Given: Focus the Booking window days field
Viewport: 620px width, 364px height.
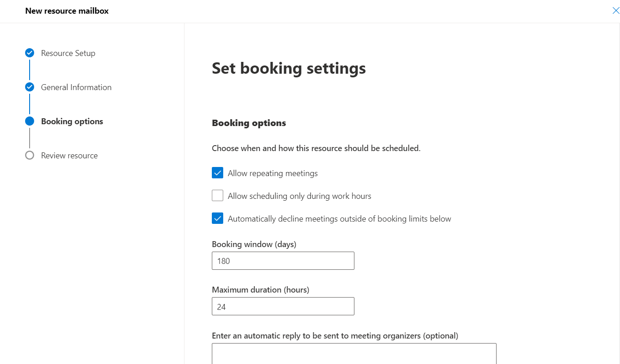Looking at the screenshot, I should tap(283, 261).
